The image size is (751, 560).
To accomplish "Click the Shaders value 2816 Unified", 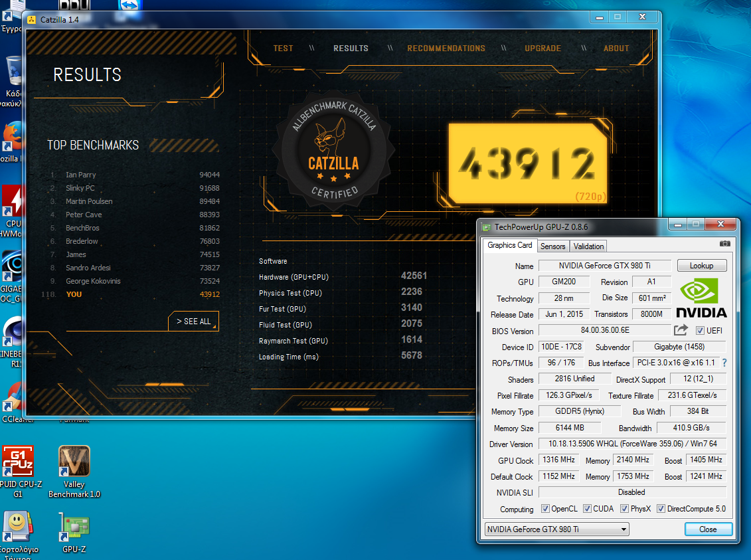I will 575,379.
